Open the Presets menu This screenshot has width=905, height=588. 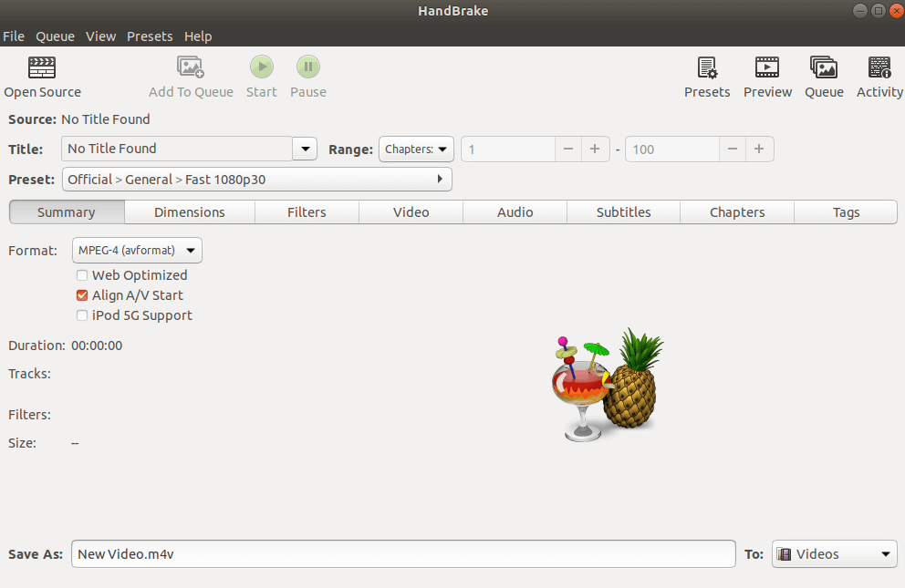(150, 36)
